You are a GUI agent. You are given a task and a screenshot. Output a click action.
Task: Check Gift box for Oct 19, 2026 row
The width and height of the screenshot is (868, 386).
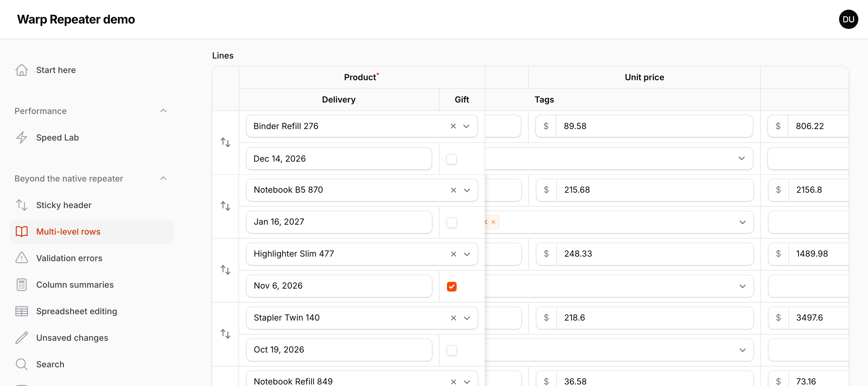451,351
